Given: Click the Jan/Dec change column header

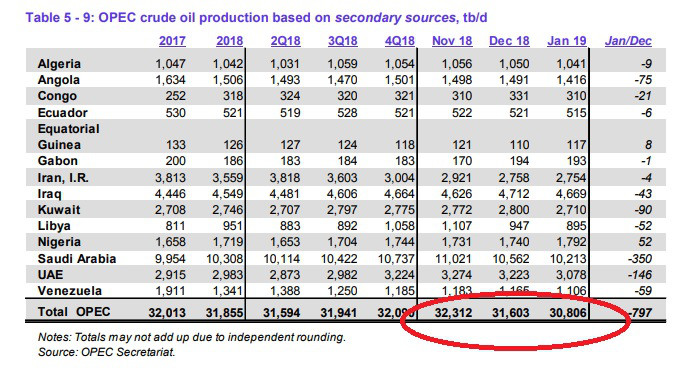Looking at the screenshot, I should (x=628, y=41).
